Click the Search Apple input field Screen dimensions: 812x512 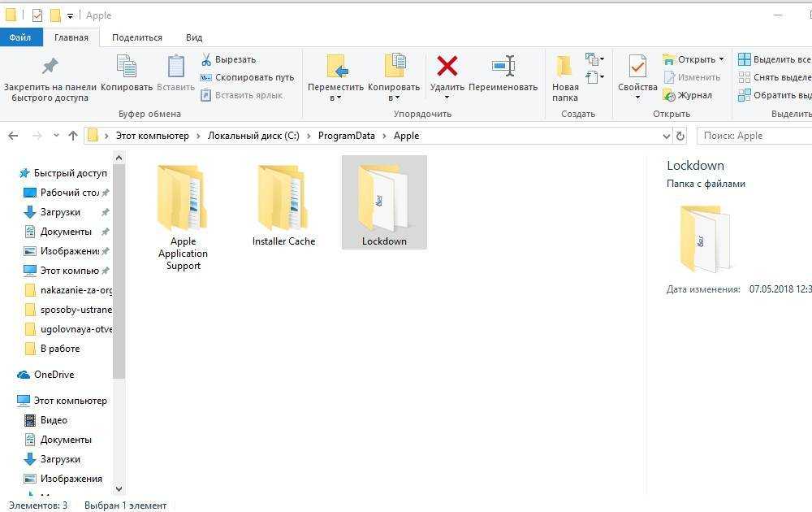point(751,136)
